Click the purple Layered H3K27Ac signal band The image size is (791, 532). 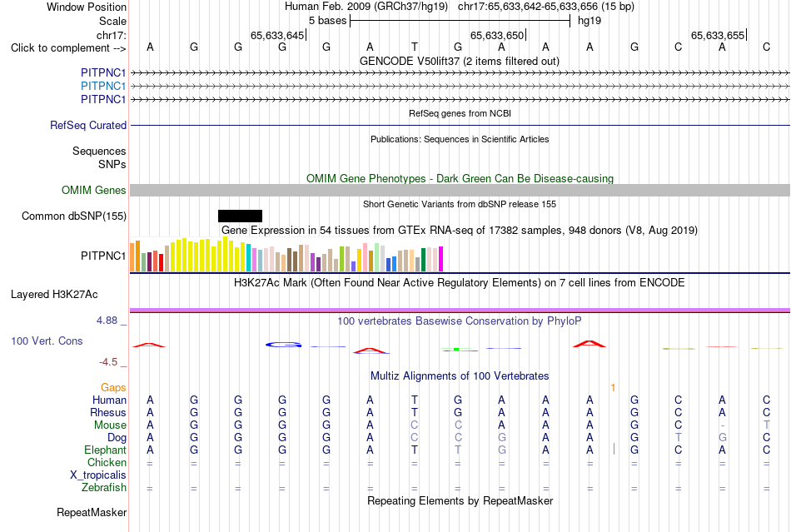[x=460, y=310]
